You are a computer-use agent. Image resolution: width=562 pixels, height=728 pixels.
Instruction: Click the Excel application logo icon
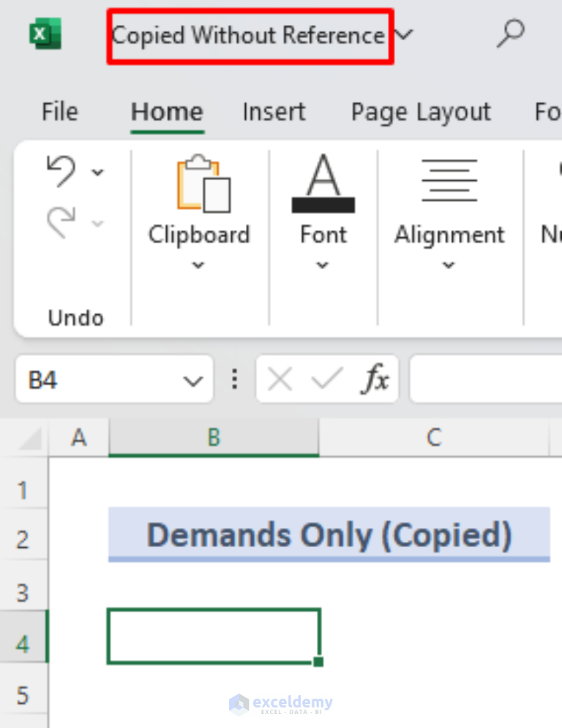(45, 34)
